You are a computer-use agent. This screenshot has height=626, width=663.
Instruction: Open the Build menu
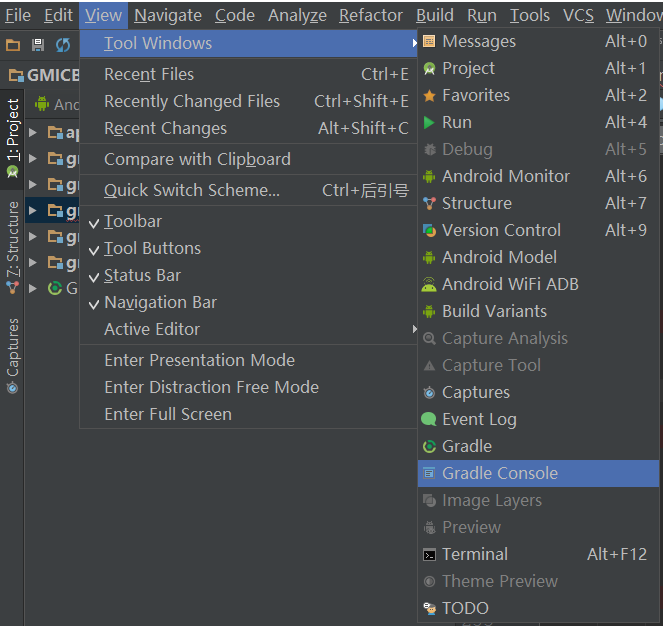point(435,16)
